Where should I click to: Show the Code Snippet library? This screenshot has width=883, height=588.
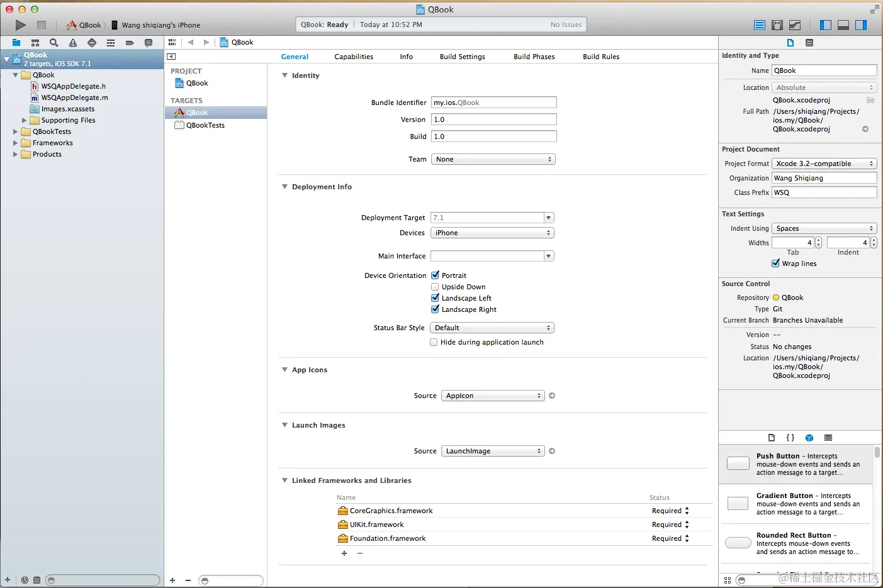pos(790,438)
